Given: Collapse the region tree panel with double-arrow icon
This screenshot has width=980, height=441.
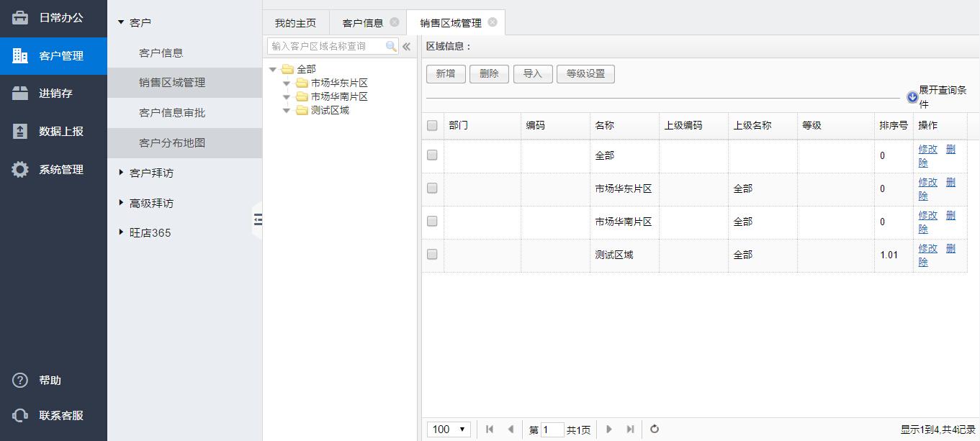Looking at the screenshot, I should pos(407,46).
